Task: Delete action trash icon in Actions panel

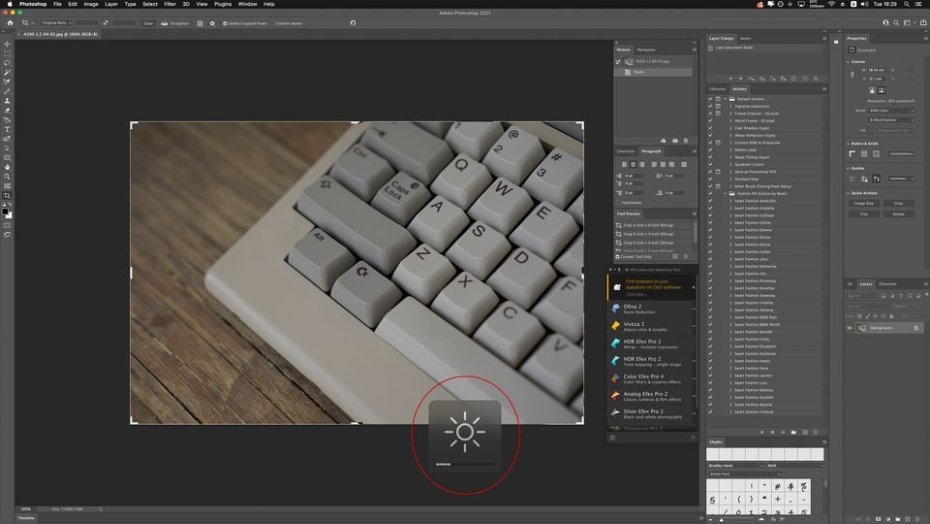Action: point(816,432)
